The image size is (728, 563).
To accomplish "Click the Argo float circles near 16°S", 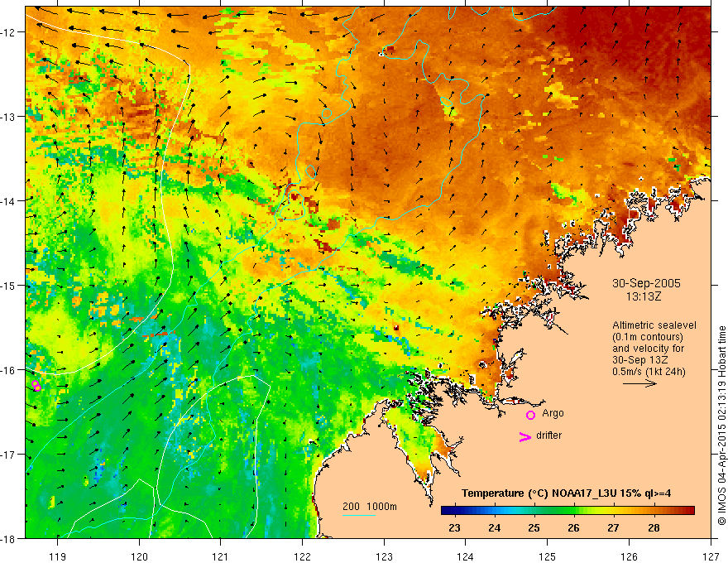I will pos(36,386).
